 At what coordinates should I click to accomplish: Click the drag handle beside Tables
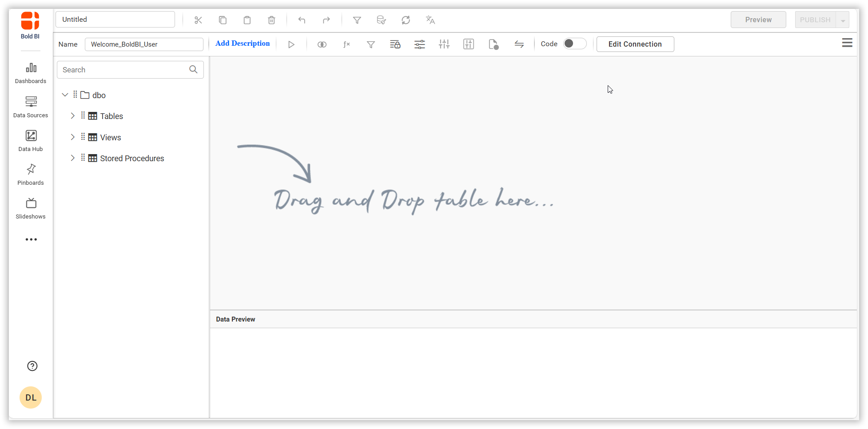[83, 115]
